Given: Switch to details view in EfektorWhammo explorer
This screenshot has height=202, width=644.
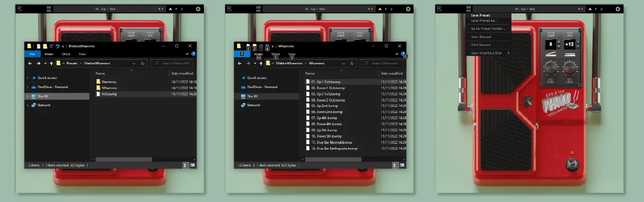Looking at the screenshot, I should [185, 165].
